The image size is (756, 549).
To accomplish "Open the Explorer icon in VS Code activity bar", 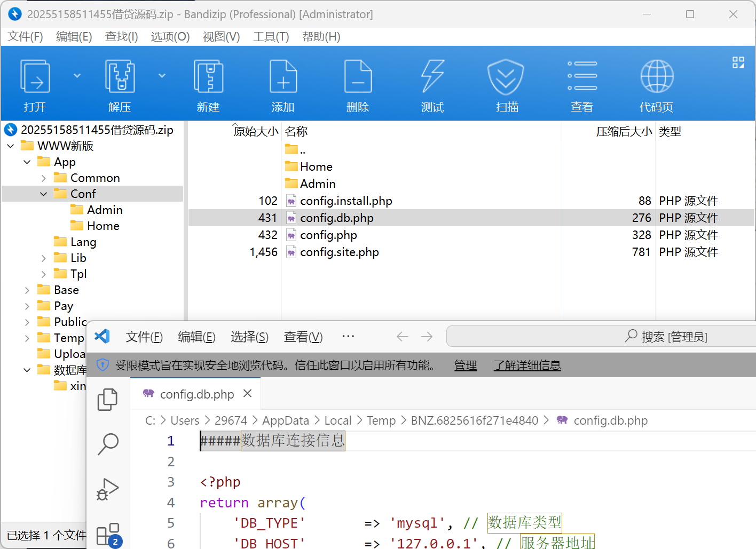I will click(108, 400).
